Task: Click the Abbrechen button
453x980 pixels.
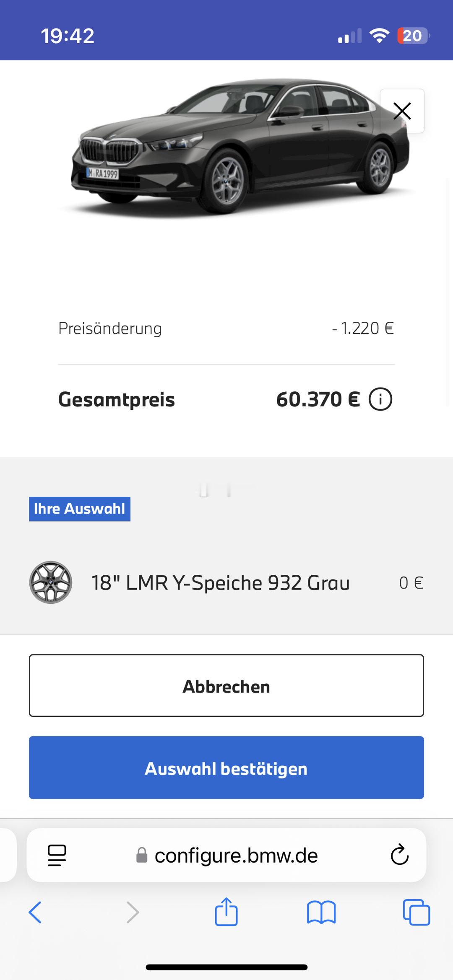Action: coord(226,685)
